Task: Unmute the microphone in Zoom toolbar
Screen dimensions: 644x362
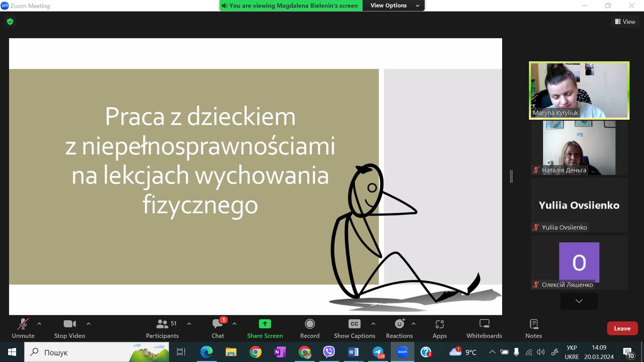Action: pos(23,329)
